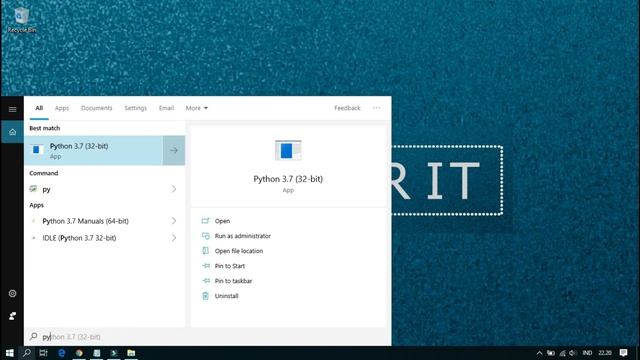Click the search text input field

pos(207,336)
